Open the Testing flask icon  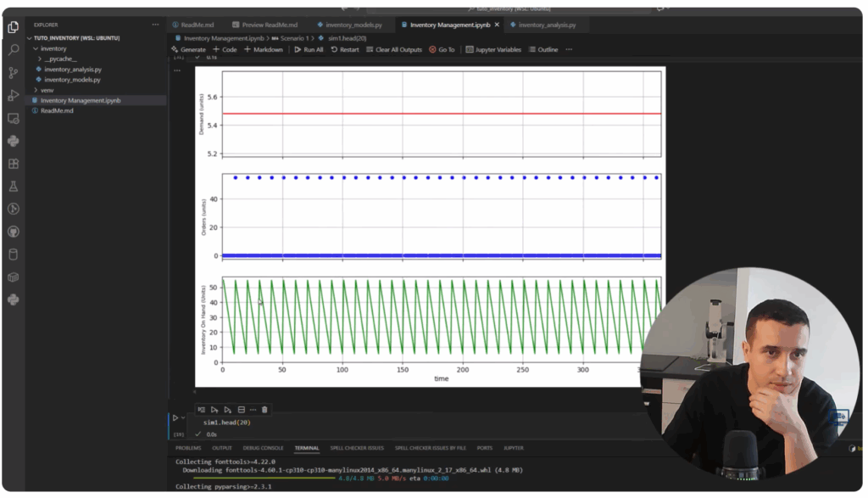tap(14, 186)
